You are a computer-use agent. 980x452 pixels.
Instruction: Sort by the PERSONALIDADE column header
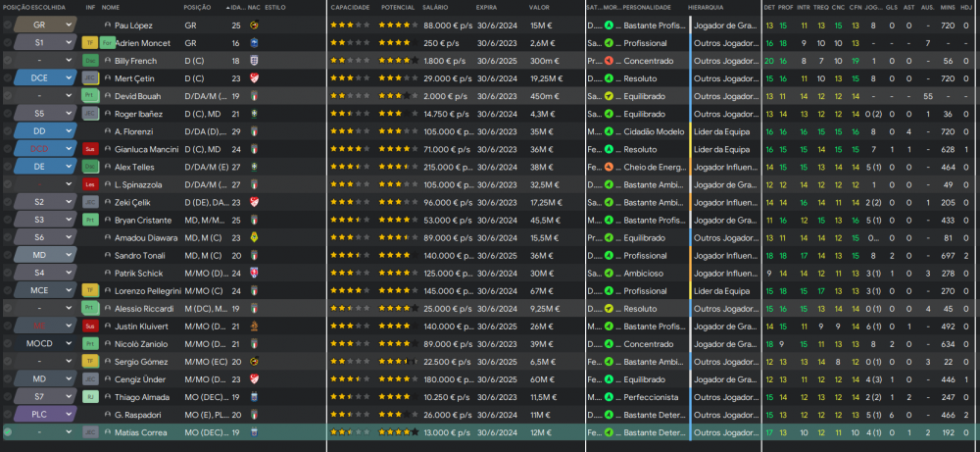coord(647,8)
